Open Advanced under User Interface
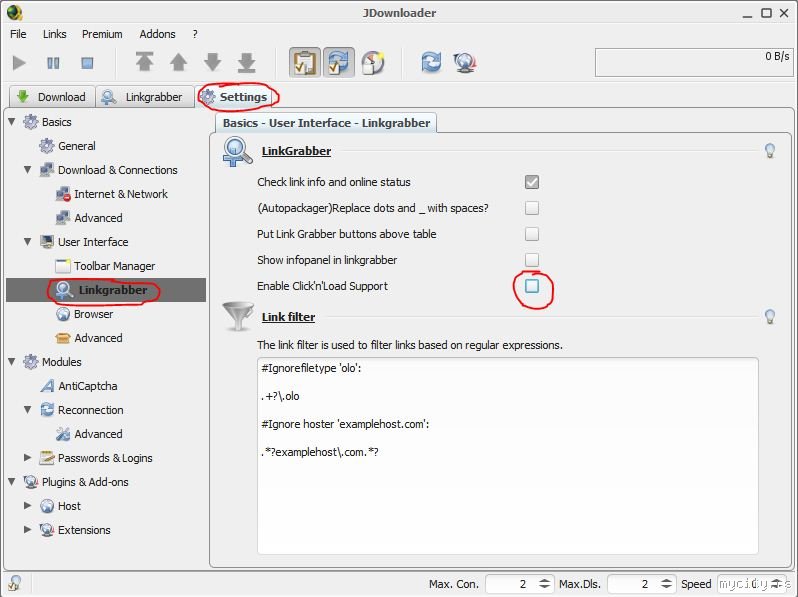This screenshot has width=798, height=597. 90,337
